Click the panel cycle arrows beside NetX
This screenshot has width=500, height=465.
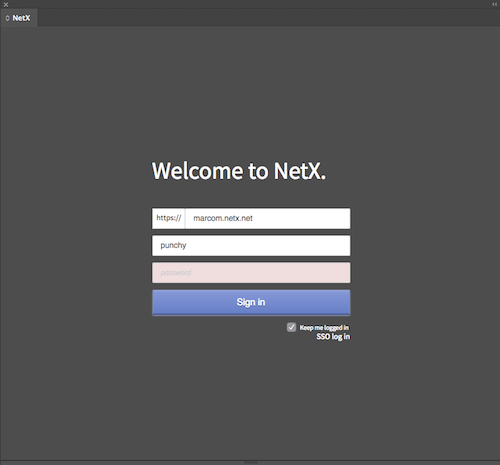click(7, 18)
